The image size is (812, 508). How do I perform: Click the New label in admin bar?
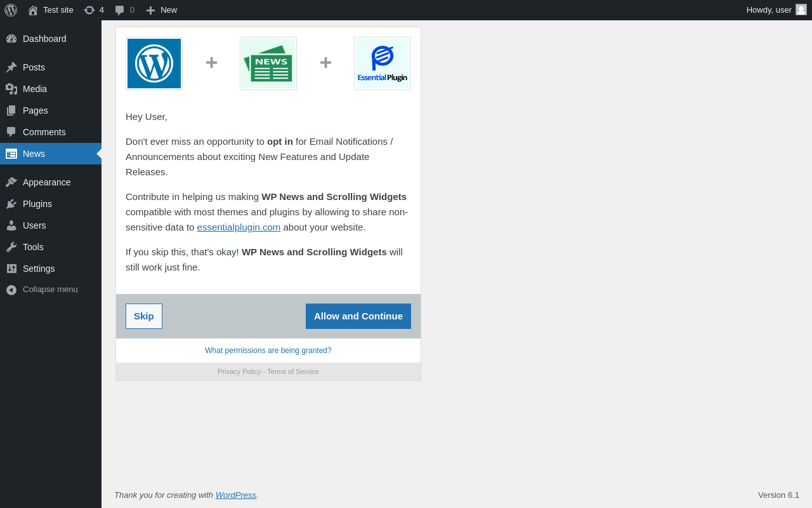click(x=169, y=10)
